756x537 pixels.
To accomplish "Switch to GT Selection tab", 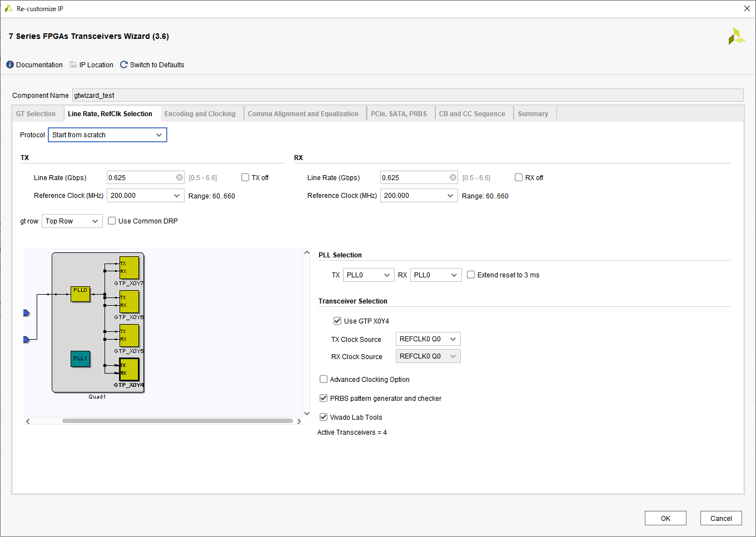I will [x=36, y=114].
